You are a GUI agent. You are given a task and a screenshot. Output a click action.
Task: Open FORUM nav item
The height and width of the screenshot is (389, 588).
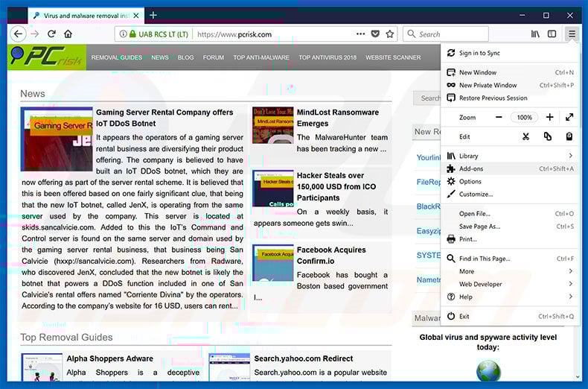click(214, 57)
